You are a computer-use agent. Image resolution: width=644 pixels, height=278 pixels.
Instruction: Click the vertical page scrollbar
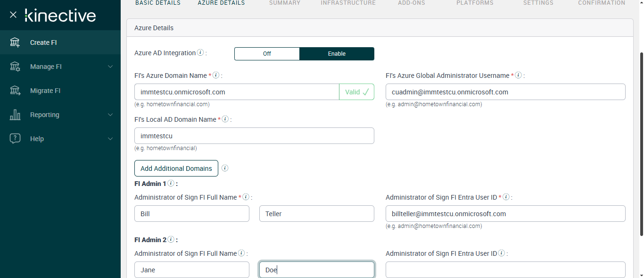[x=641, y=142]
